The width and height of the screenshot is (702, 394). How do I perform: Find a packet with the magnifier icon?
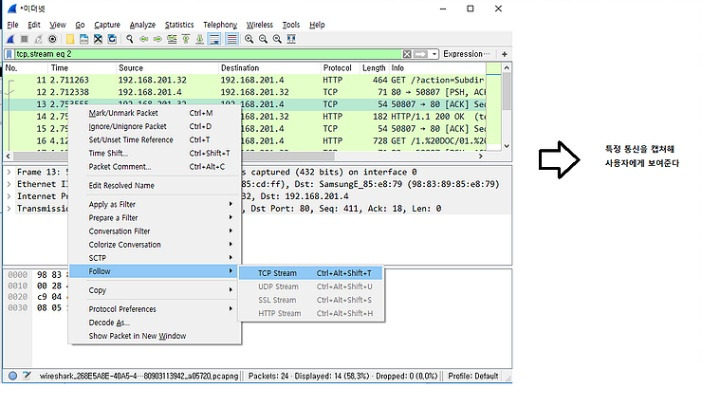130,39
